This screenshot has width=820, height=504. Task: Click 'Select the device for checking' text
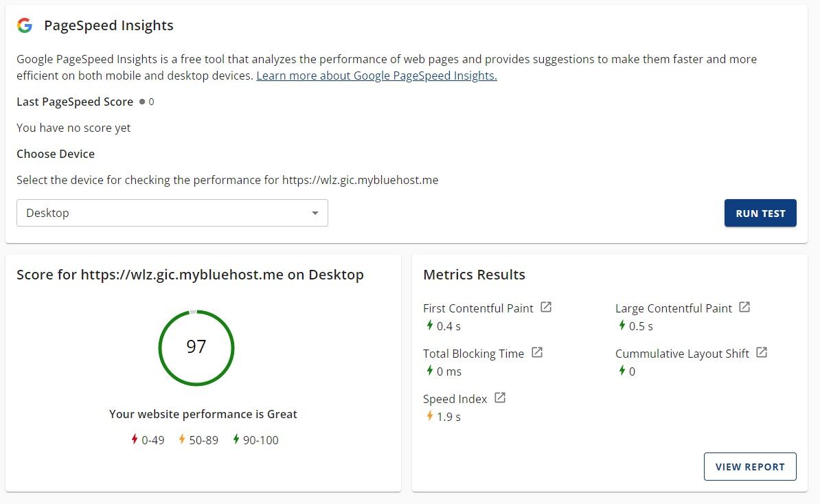point(227,180)
